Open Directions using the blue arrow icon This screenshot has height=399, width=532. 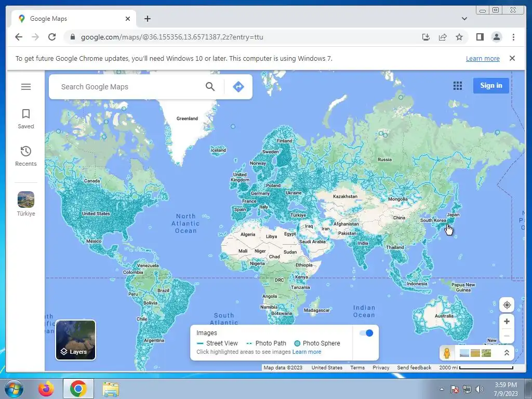[238, 87]
